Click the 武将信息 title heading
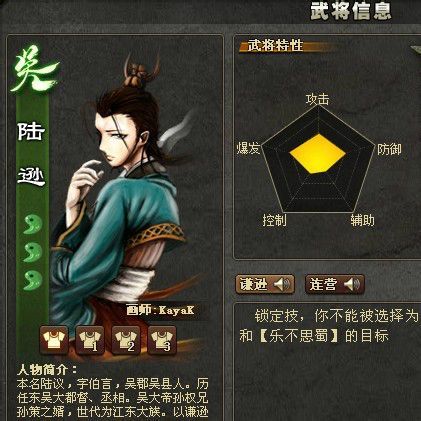The height and width of the screenshot is (421, 421). click(351, 11)
